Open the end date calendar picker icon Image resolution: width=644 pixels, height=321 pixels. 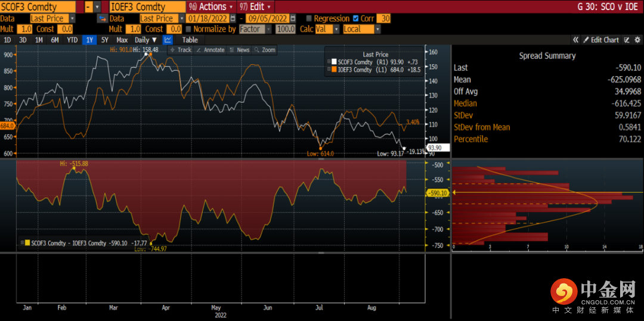pos(292,18)
